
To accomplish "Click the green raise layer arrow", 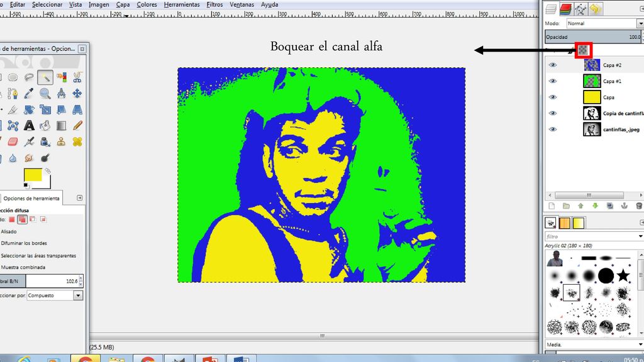I will [x=580, y=206].
